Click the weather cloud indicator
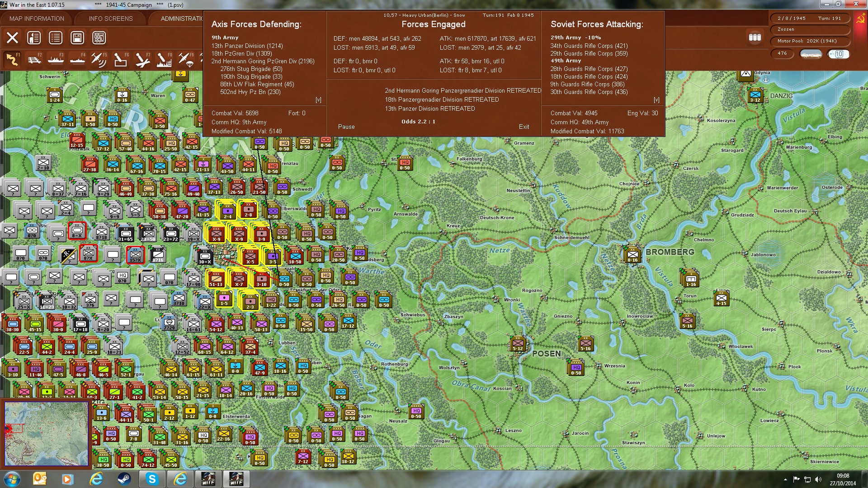 [x=811, y=54]
